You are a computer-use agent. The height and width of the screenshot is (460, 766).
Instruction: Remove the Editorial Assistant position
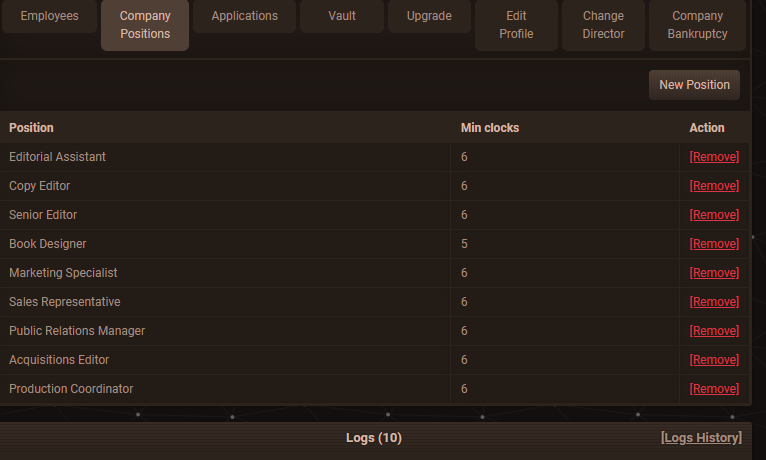[x=714, y=157]
